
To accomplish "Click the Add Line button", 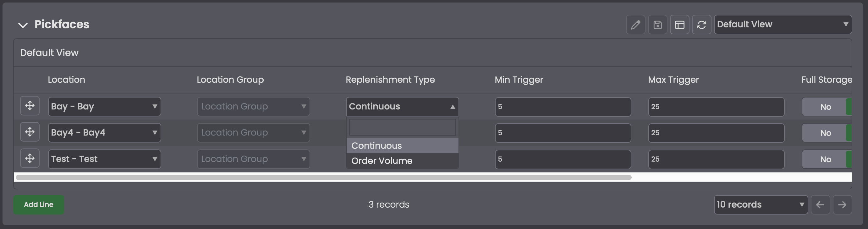I will click(x=39, y=205).
